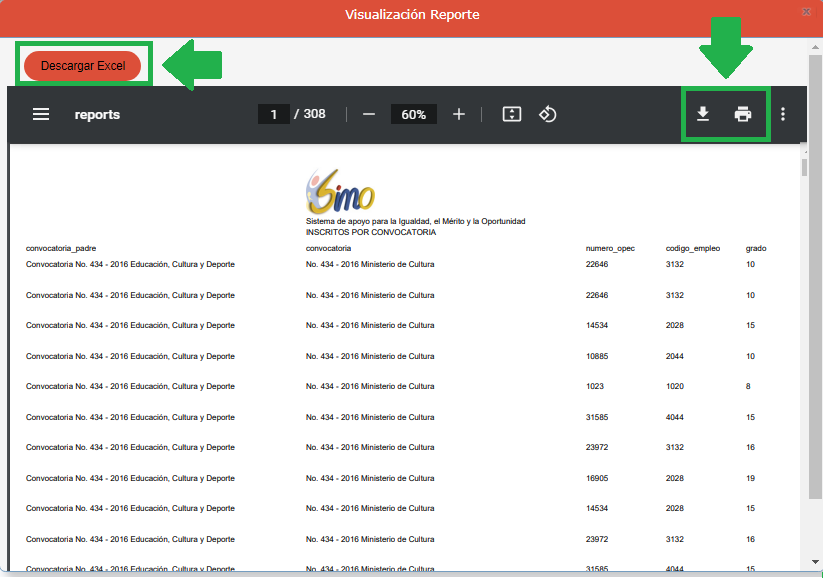Click the grado column header
823x578 pixels.
pyautogui.click(x=756, y=248)
